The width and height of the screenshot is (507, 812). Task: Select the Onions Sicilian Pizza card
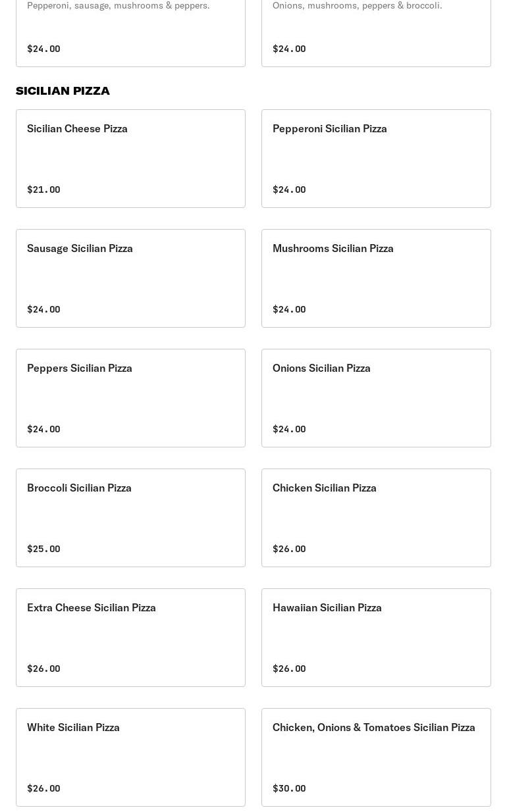point(376,398)
